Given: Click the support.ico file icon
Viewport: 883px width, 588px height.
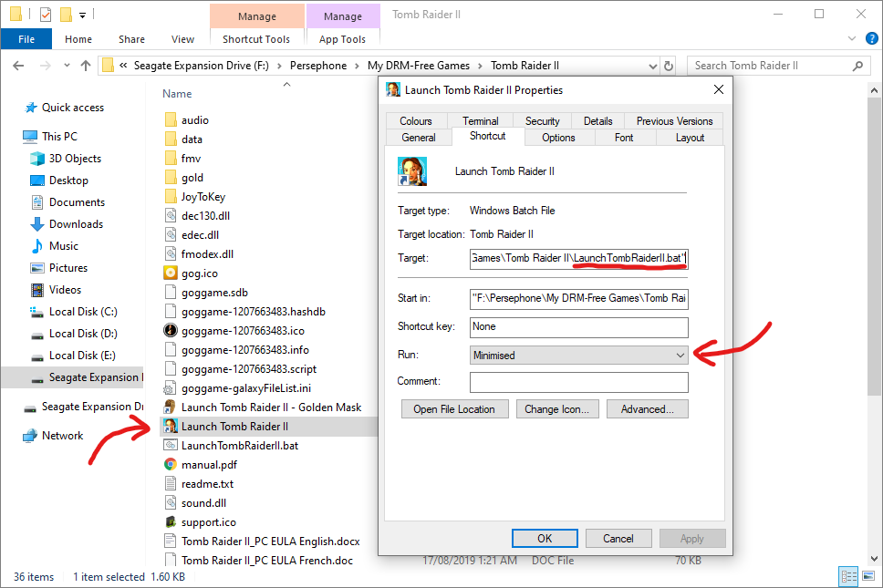Looking at the screenshot, I should pos(170,521).
